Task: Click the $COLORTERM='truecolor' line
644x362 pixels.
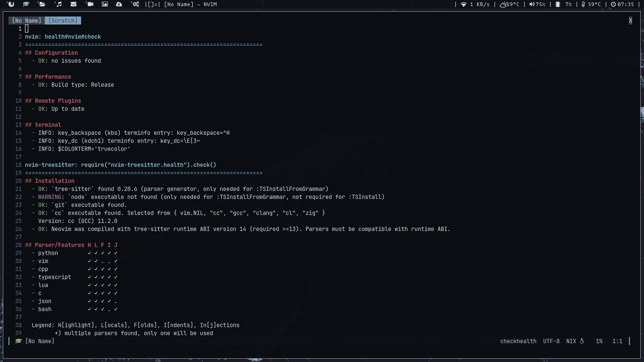Action: [x=81, y=149]
